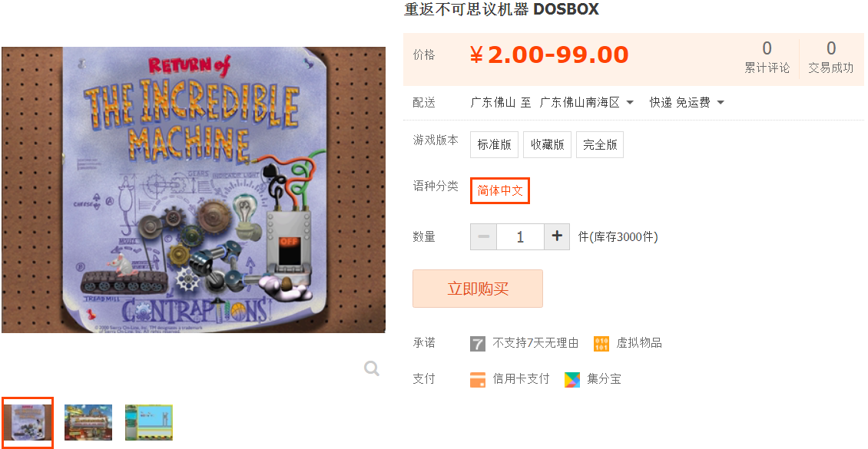
Task: Click the credit card payment icon
Action: [x=477, y=379]
